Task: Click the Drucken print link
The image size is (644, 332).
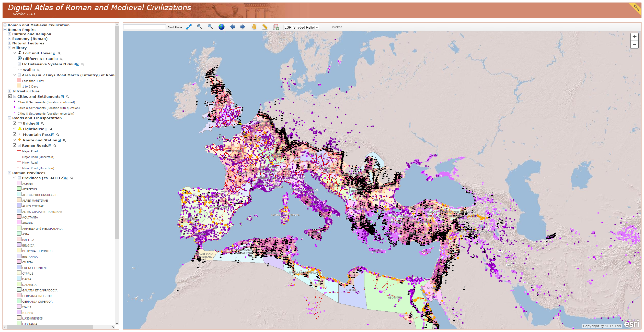Action: [336, 27]
